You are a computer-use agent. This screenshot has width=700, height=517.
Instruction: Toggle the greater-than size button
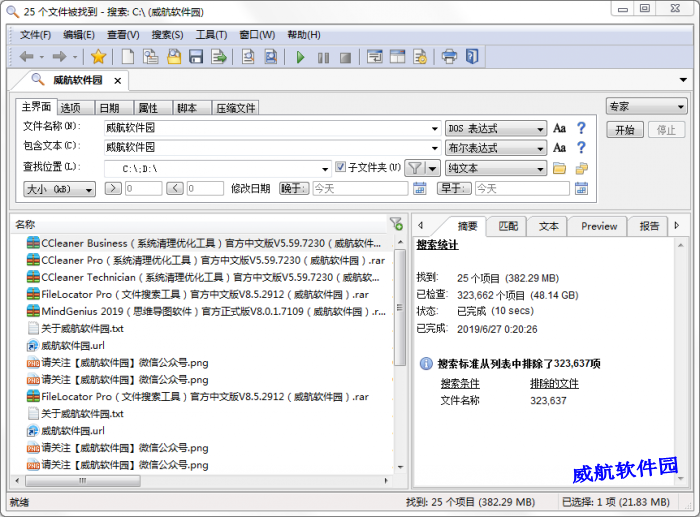point(113,188)
